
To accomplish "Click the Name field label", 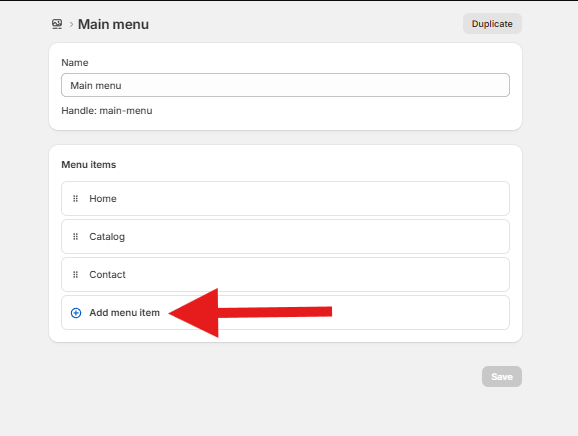I will 75,63.
